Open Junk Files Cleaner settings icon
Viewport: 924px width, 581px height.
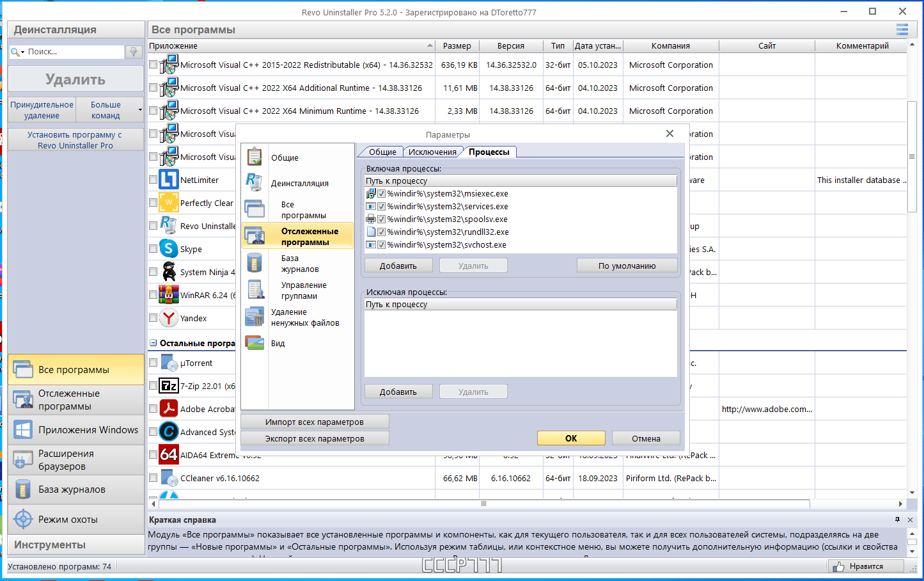tap(254, 317)
